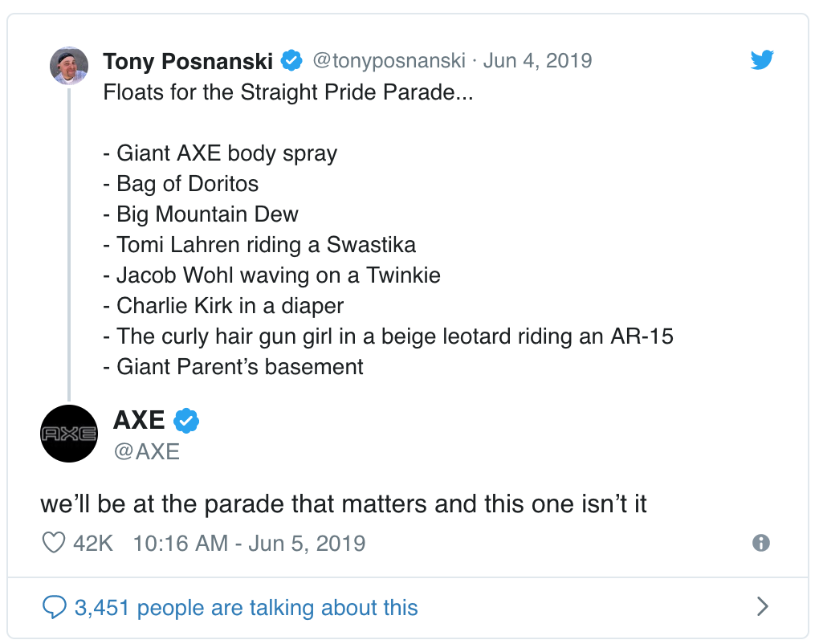Image resolution: width=819 pixels, height=644 pixels.
Task: Click the Twitter bird logo icon
Action: pyautogui.click(x=761, y=59)
